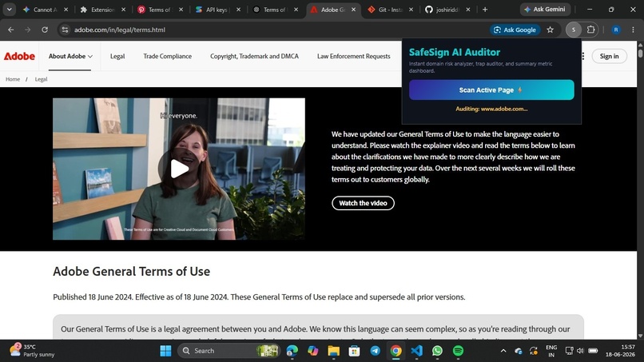Click the Legal breadcrumb link
The image size is (644, 362).
pyautogui.click(x=41, y=79)
